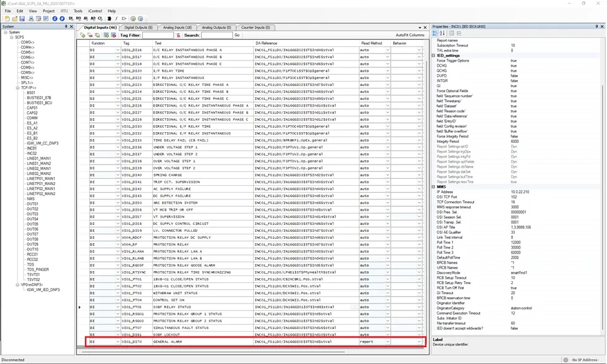Viewport: 607px width, 364px height.
Task: Switch to Counter Inputs (0) tab
Action: coord(256,27)
